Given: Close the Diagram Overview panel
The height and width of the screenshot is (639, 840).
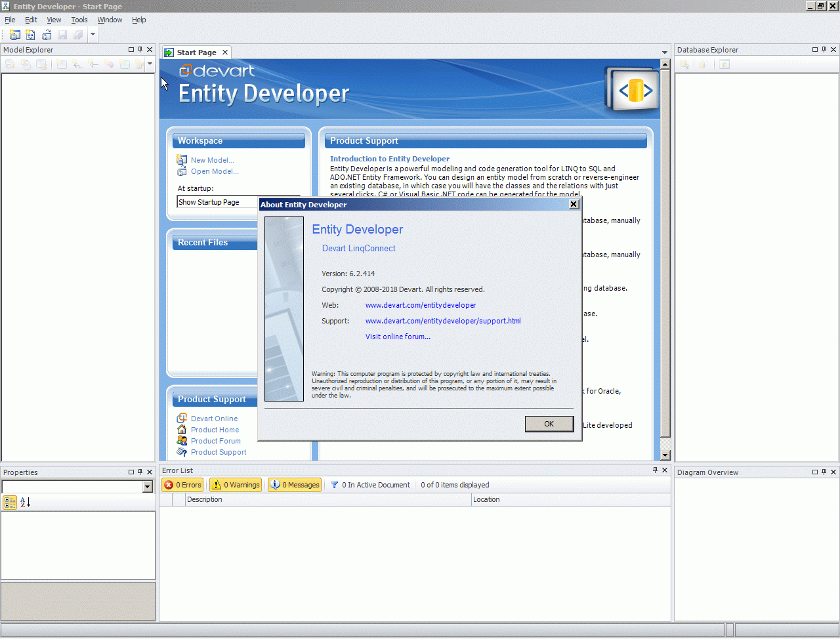Looking at the screenshot, I should point(833,472).
